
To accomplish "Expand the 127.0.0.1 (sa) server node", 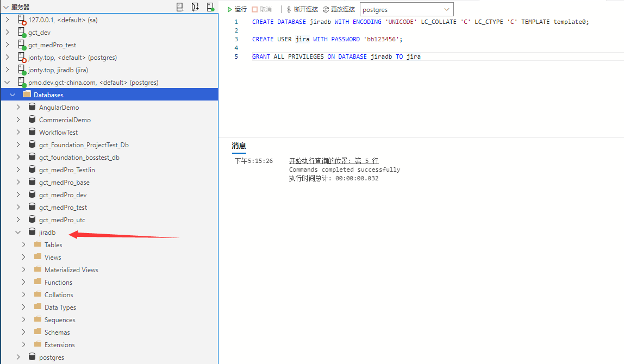I will coord(7,20).
